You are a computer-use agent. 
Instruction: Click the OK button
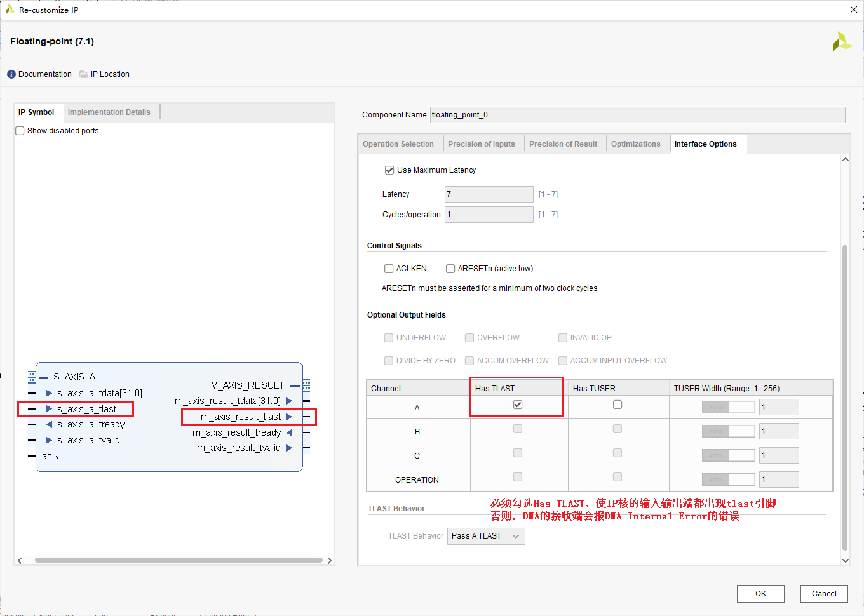click(x=760, y=594)
